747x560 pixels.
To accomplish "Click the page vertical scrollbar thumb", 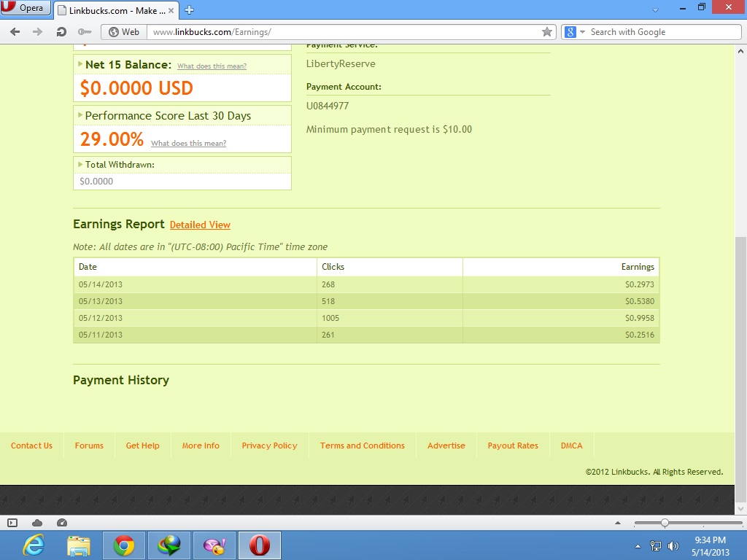I will click(741, 370).
